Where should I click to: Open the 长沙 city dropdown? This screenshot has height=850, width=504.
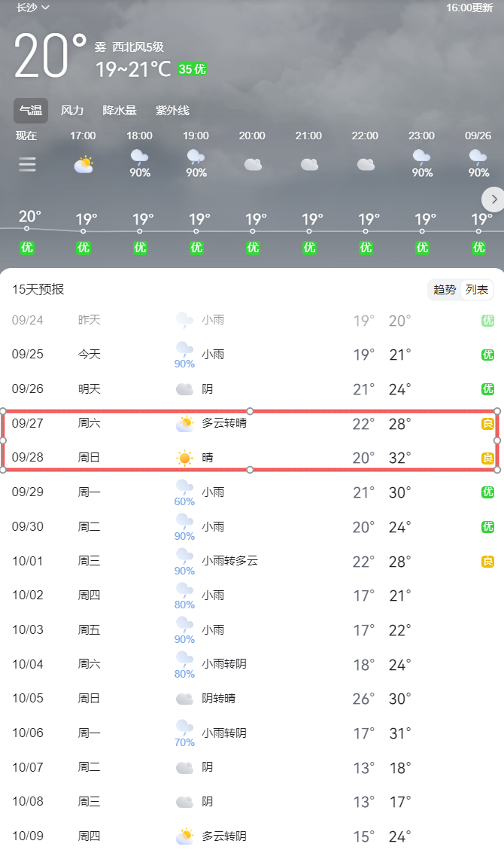33,8
